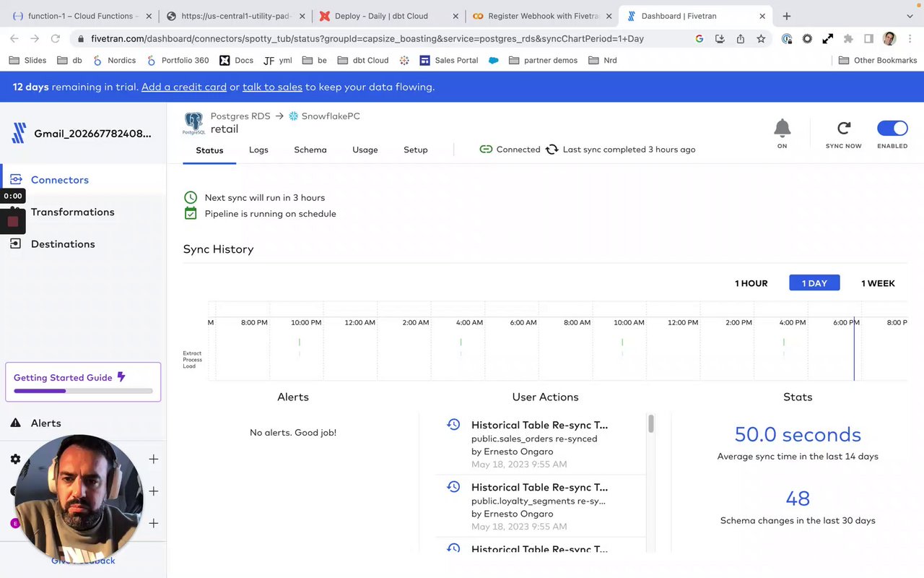Open the dbt Cloud bookmarks folder
The height and width of the screenshot is (578, 924).
[362, 61]
